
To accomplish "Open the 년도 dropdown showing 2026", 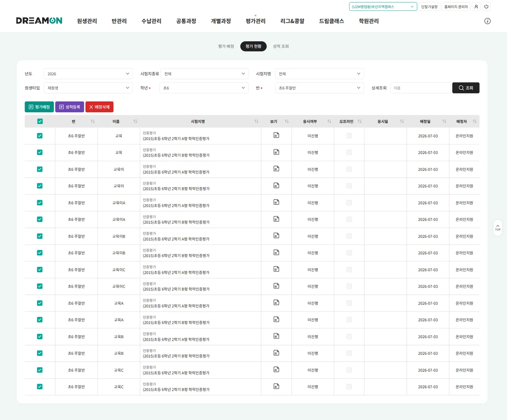I will 88,74.
